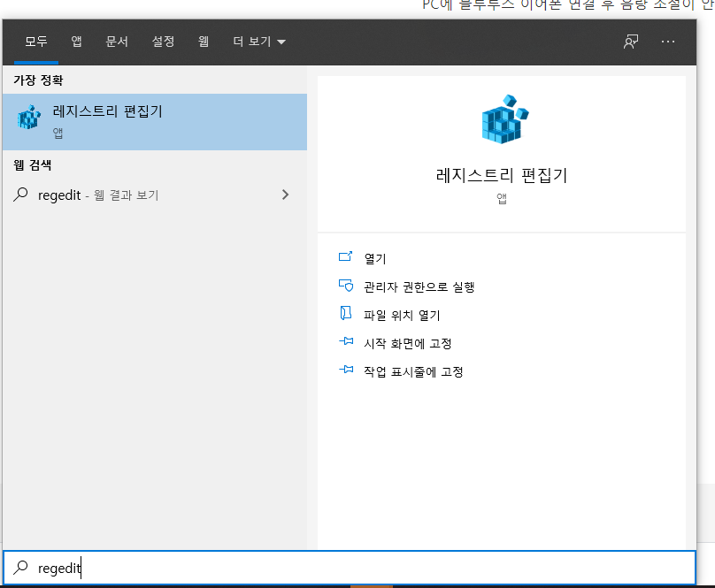Click the feedback person icon in header
The width and height of the screenshot is (715, 588).
631,42
